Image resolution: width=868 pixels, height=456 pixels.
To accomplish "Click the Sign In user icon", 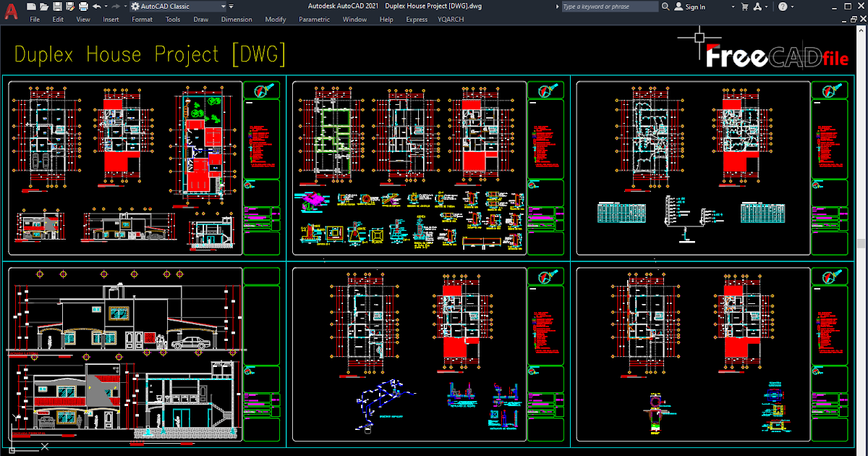I will tap(678, 7).
